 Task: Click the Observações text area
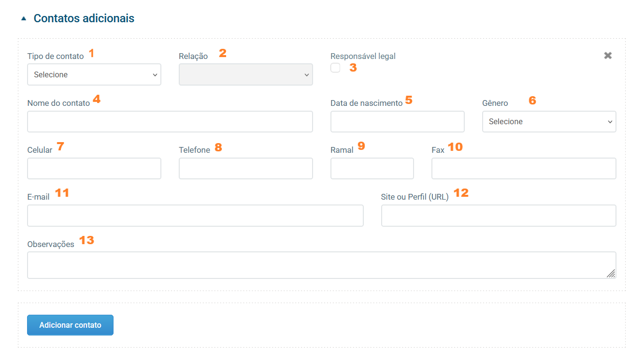pyautogui.click(x=322, y=265)
